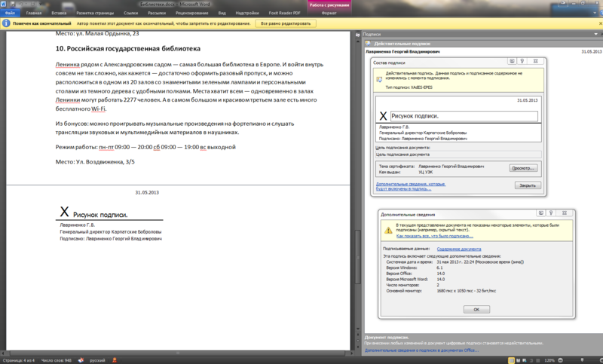The width and height of the screenshot is (603, 364).
Task: Close the yellow message bar
Action: (601, 23)
